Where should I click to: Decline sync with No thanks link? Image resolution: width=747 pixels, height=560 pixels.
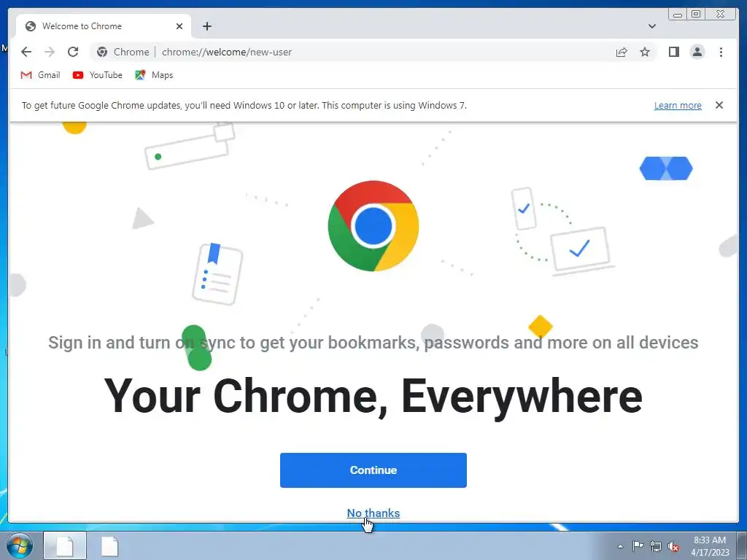pos(373,513)
